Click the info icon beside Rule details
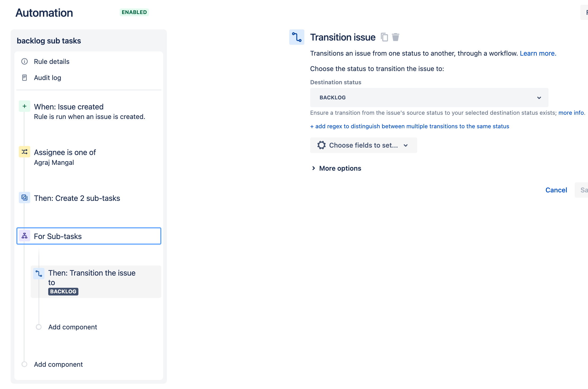This screenshot has width=588, height=389. 24,61
